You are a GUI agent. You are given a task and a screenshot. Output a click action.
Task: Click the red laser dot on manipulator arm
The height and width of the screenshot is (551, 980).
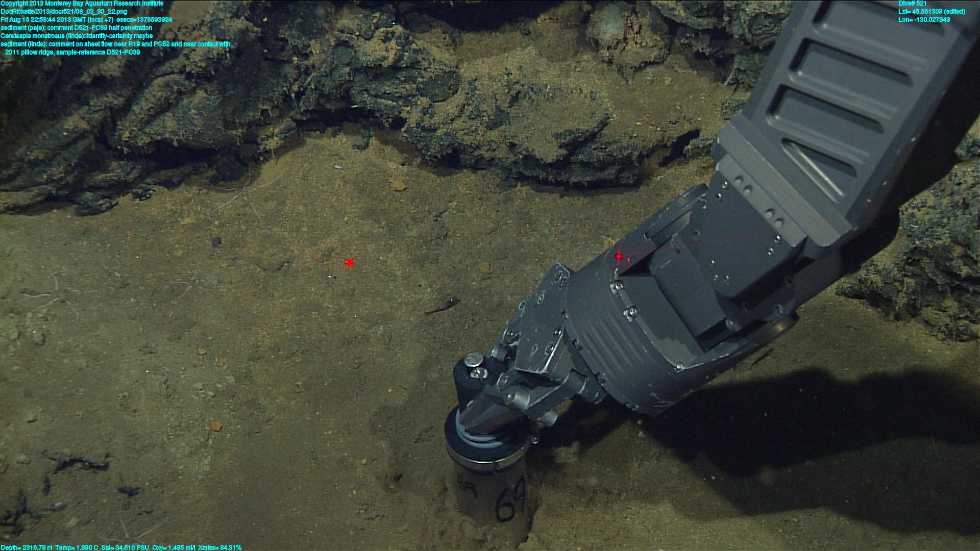(x=620, y=256)
